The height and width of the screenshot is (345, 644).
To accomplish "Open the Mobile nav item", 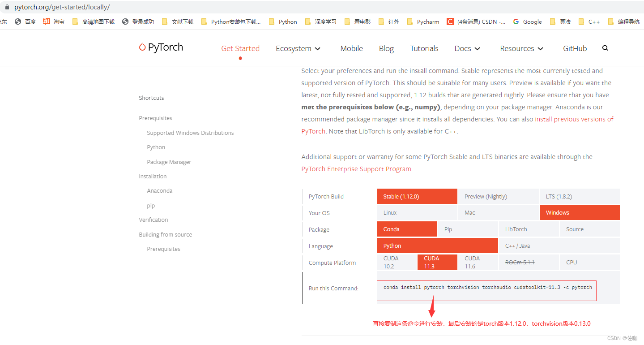I will [x=351, y=48].
